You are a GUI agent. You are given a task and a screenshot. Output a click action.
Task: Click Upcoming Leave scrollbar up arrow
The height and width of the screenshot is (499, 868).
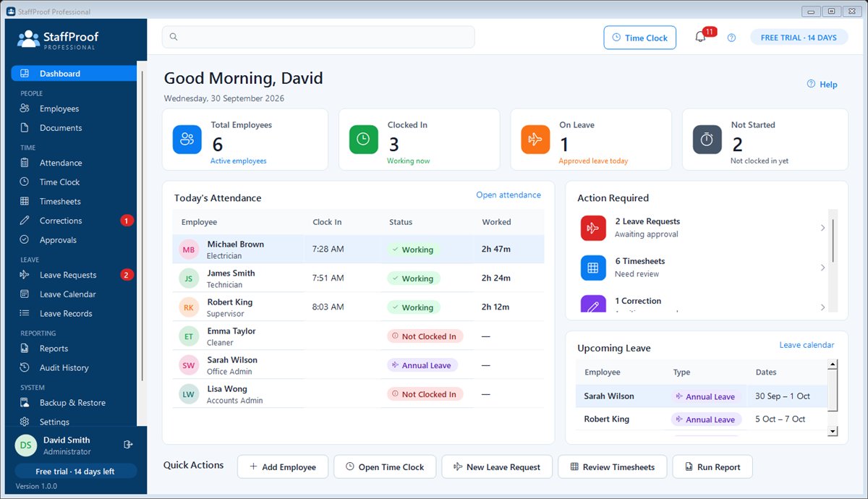833,365
